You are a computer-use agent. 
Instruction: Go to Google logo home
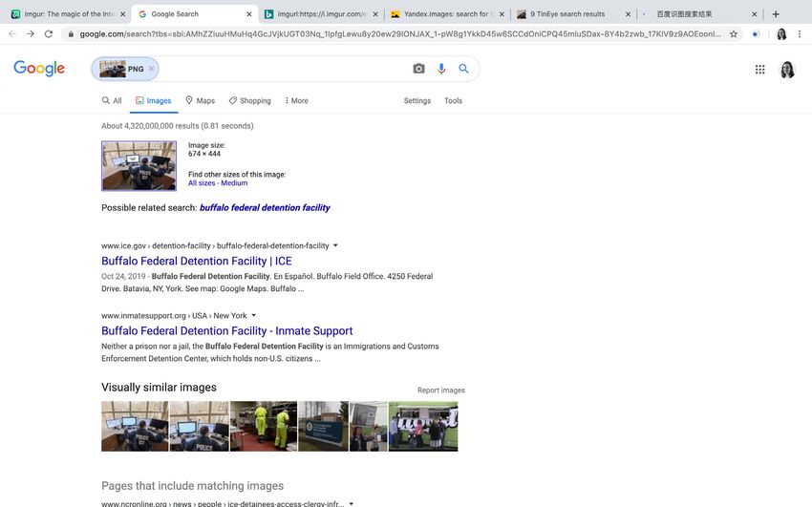(x=39, y=68)
